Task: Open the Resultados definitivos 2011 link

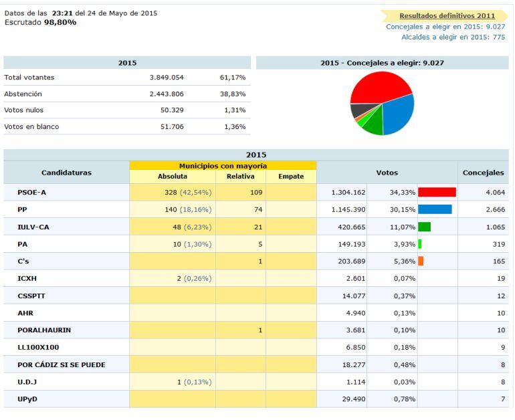Action: [x=447, y=15]
